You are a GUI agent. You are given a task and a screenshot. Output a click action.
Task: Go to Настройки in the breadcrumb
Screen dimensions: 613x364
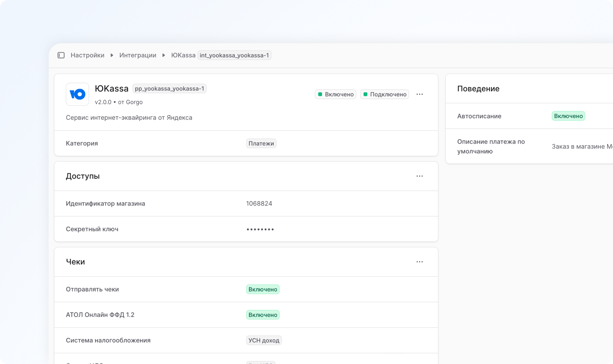tap(88, 55)
